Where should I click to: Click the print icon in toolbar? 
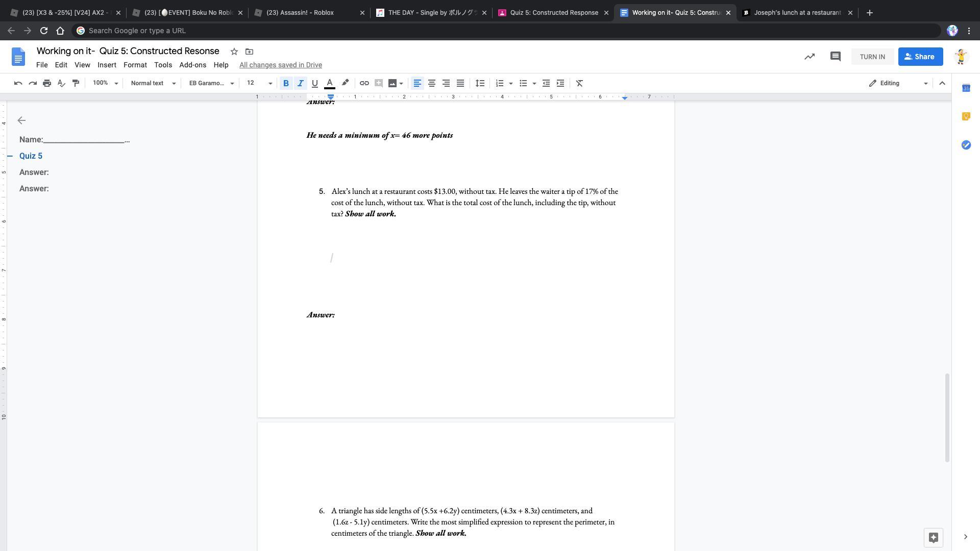(x=47, y=83)
